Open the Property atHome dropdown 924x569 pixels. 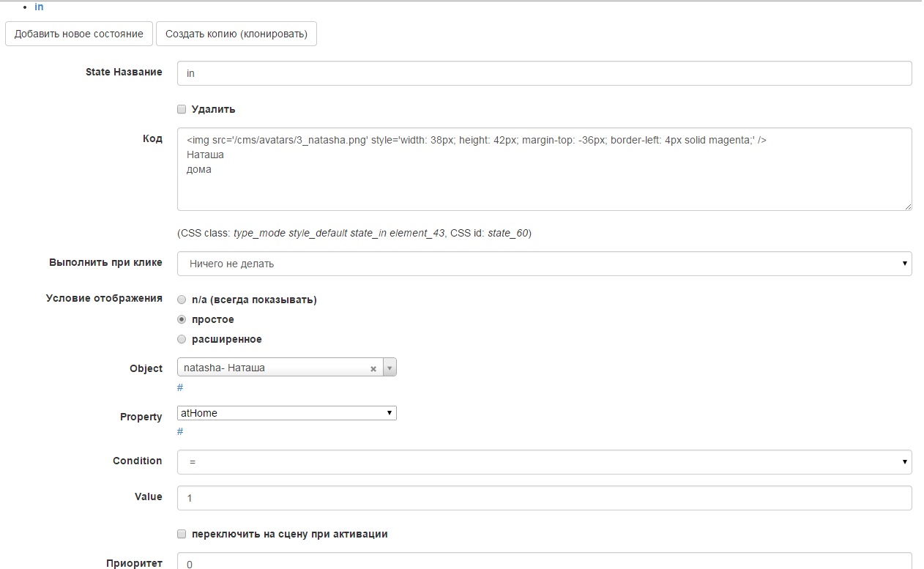point(286,413)
